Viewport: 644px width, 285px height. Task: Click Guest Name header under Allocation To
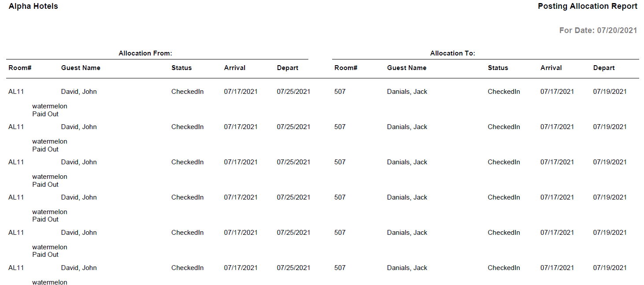[x=407, y=68]
